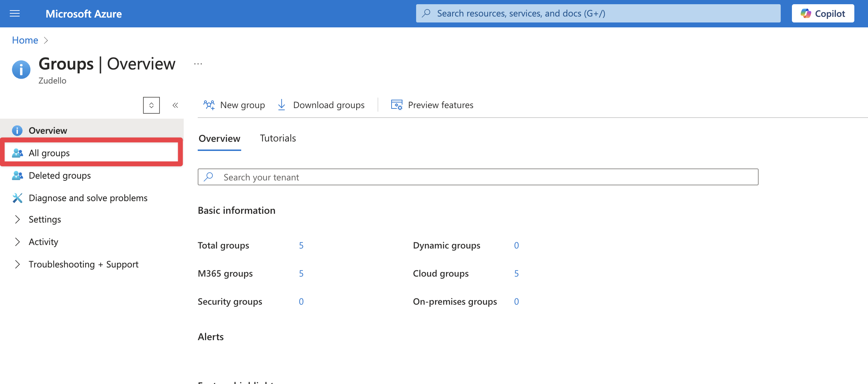Select the Overview tab
Image resolution: width=868 pixels, height=384 pixels.
click(219, 139)
